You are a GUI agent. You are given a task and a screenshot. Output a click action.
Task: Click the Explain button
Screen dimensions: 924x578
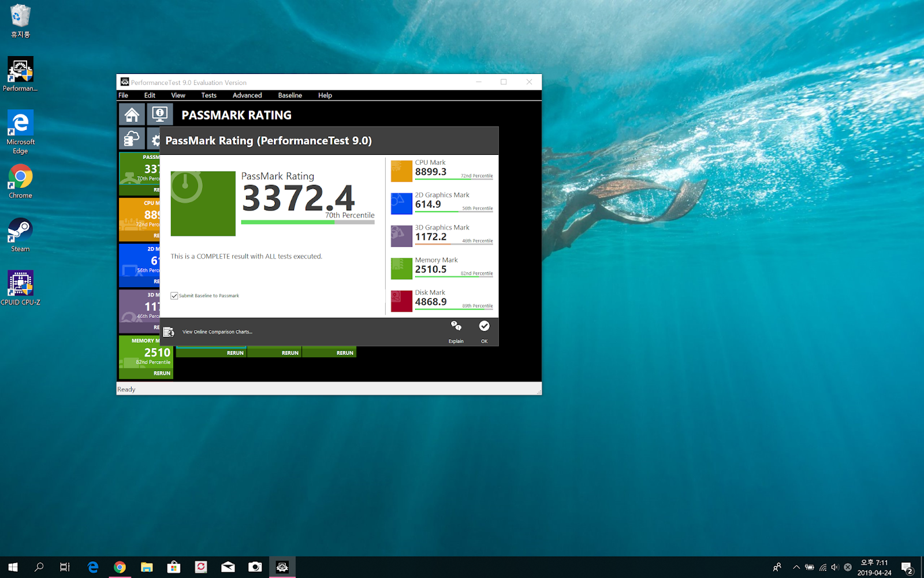(x=456, y=332)
